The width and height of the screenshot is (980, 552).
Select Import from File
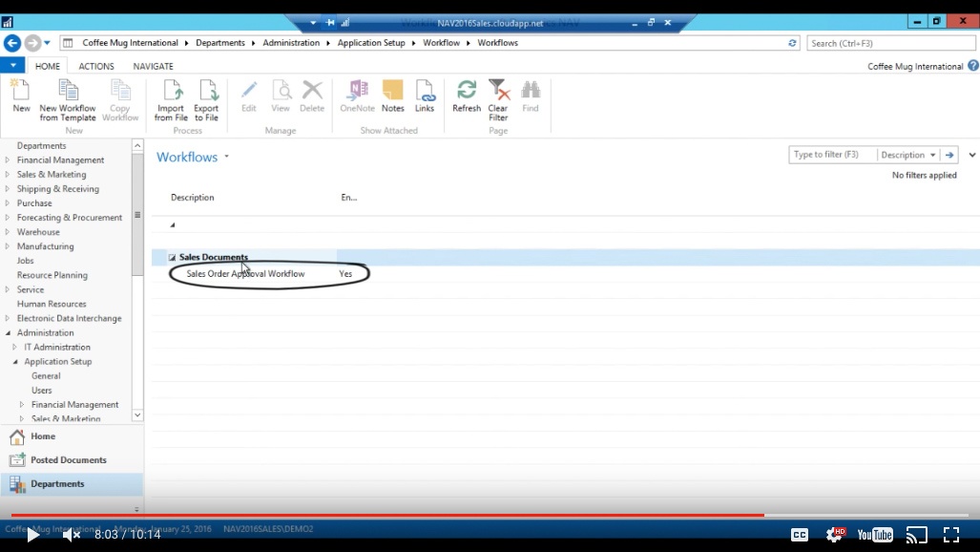click(x=171, y=100)
